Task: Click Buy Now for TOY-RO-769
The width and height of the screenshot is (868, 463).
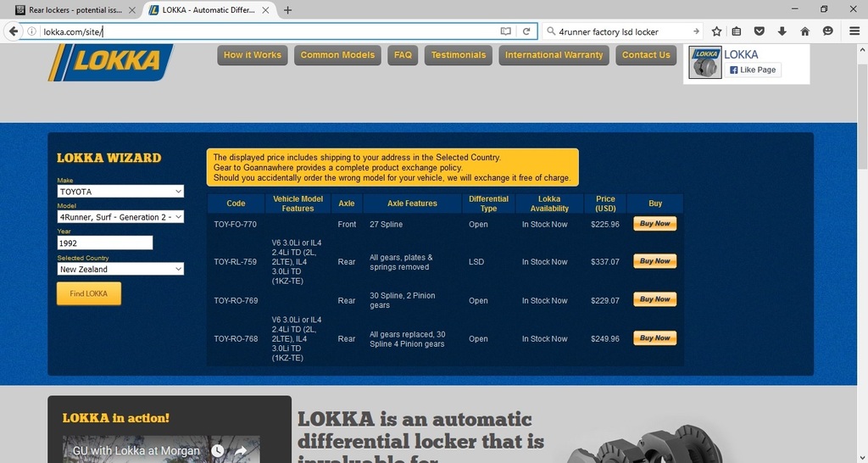Action: pos(655,299)
